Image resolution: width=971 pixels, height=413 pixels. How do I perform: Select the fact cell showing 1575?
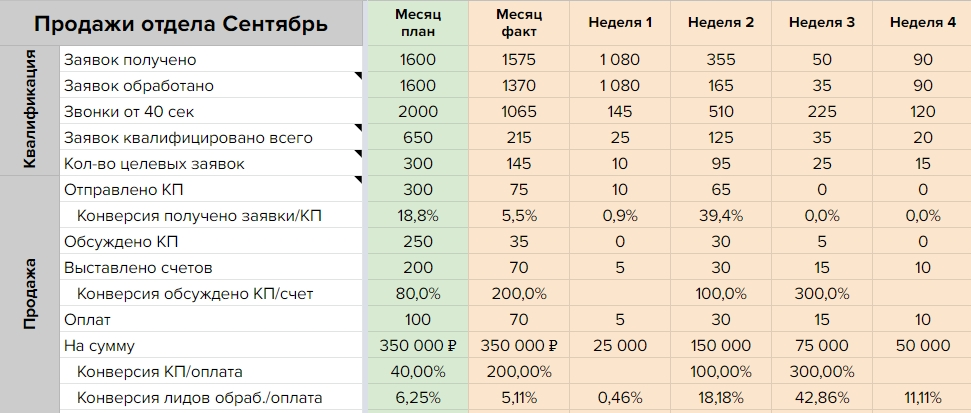coord(520,60)
